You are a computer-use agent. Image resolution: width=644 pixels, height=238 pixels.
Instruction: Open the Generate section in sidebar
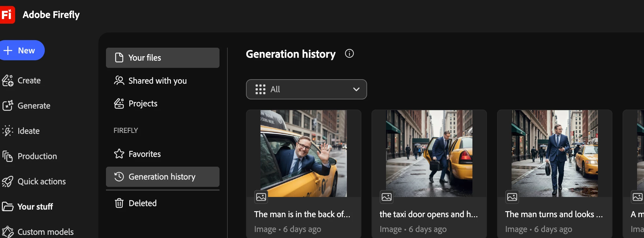tap(26, 106)
